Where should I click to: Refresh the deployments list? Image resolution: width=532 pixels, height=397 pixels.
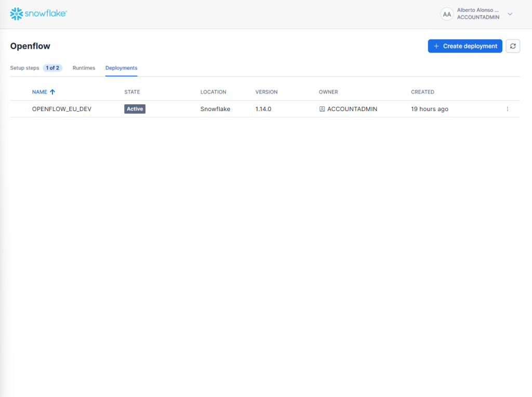(513, 46)
